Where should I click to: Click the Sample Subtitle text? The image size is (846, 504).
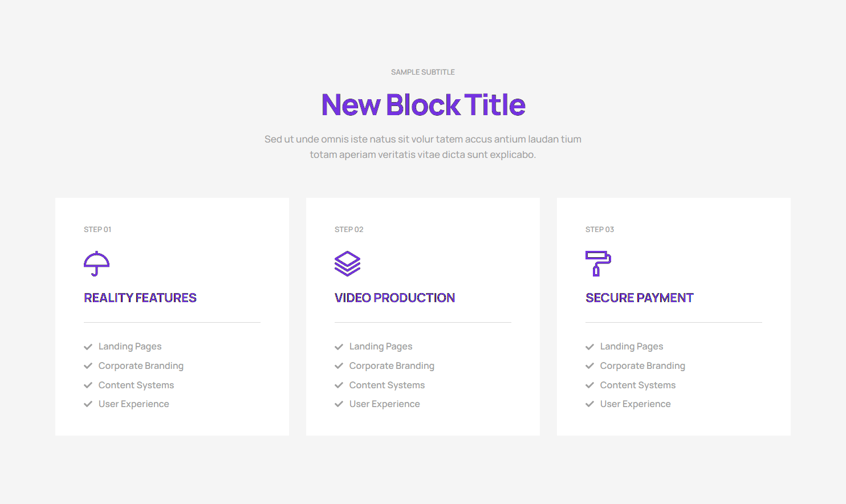[x=423, y=72]
